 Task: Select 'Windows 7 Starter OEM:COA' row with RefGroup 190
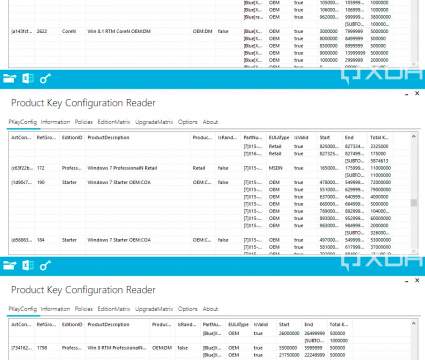coord(209,182)
